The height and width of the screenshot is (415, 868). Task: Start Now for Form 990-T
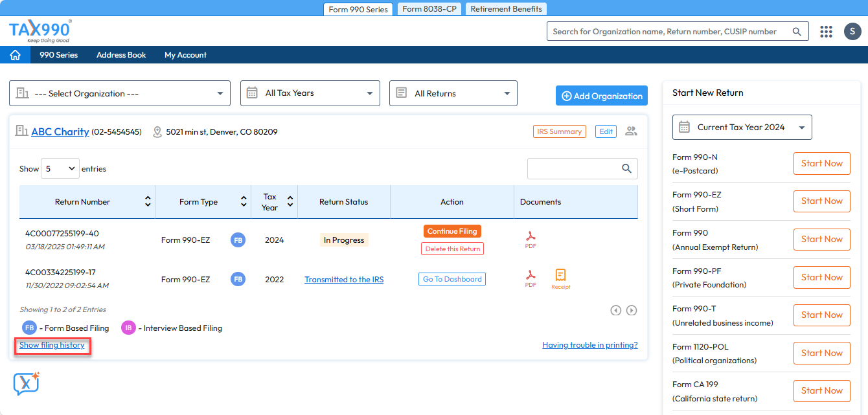coord(822,315)
